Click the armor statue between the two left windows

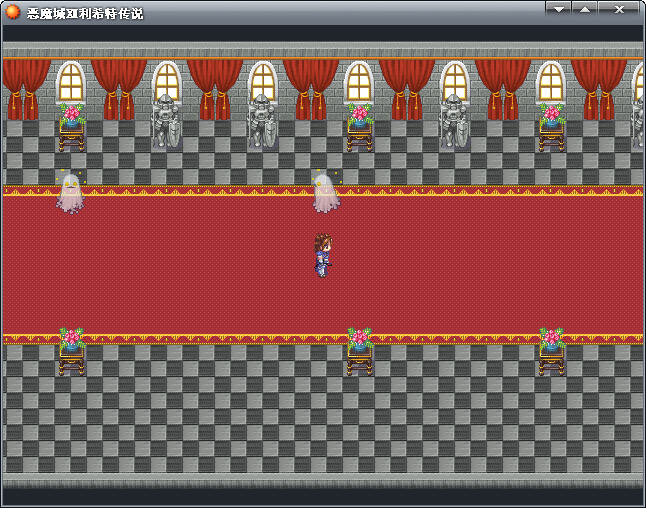click(262, 121)
